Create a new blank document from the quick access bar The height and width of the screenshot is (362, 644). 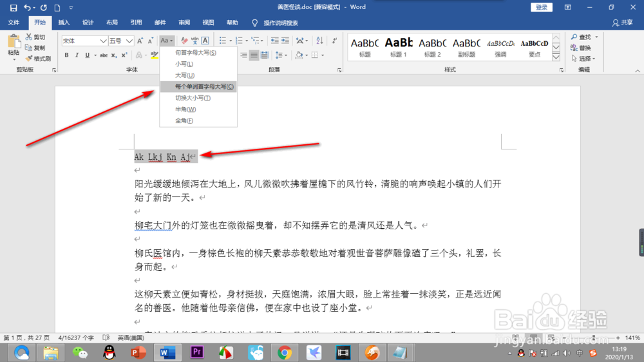coord(57,7)
